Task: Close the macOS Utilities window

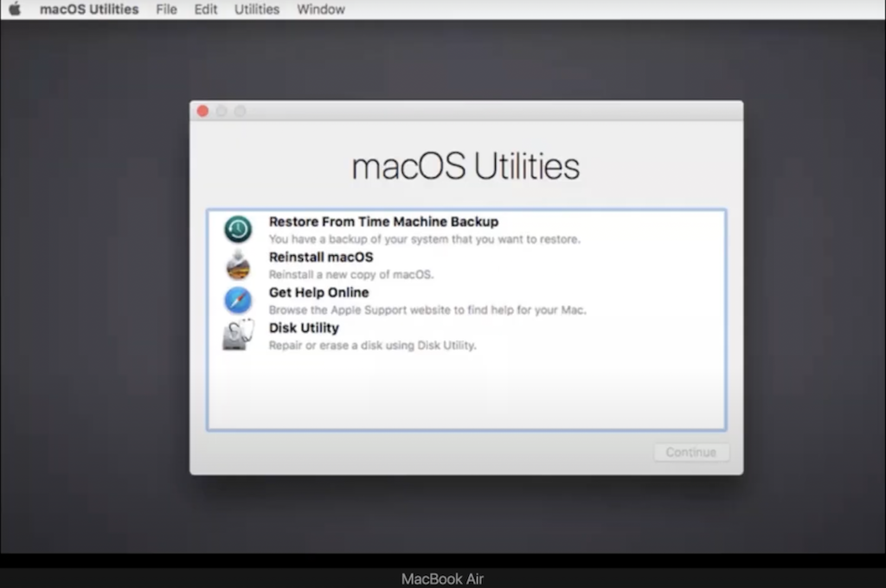Action: click(202, 112)
